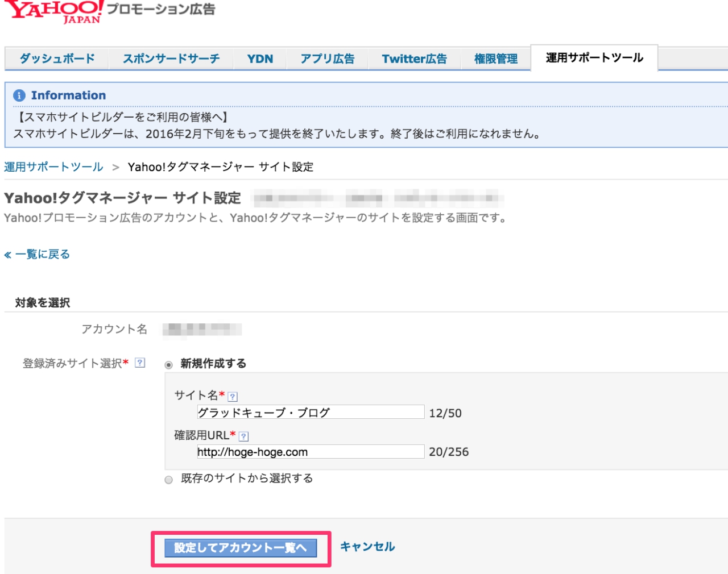Click the blue Information icon

[x=19, y=95]
